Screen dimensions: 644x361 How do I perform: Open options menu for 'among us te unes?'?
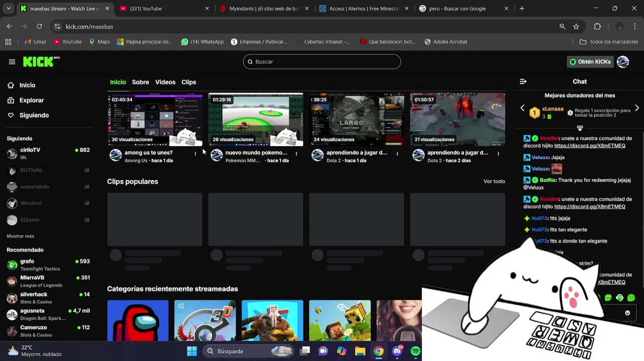[x=195, y=153]
